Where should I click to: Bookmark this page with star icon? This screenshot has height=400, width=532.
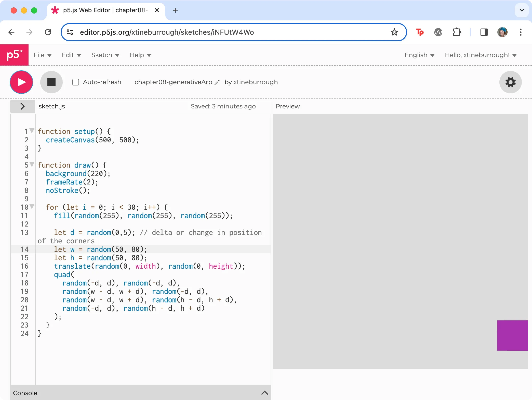[x=394, y=32]
